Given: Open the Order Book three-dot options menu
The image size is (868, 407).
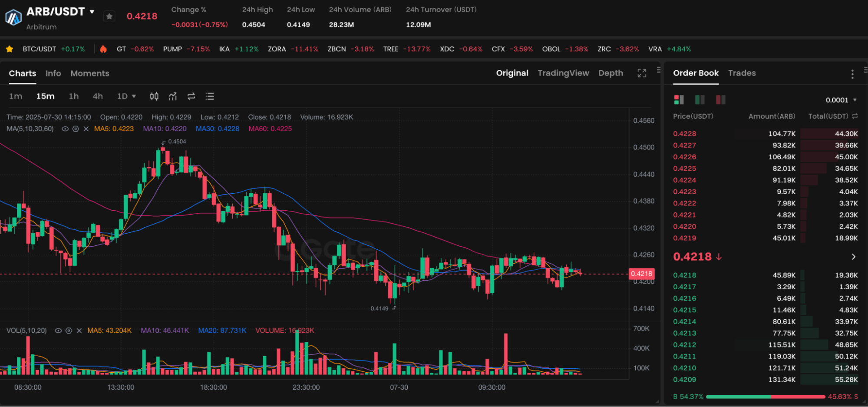Looking at the screenshot, I should coord(852,74).
